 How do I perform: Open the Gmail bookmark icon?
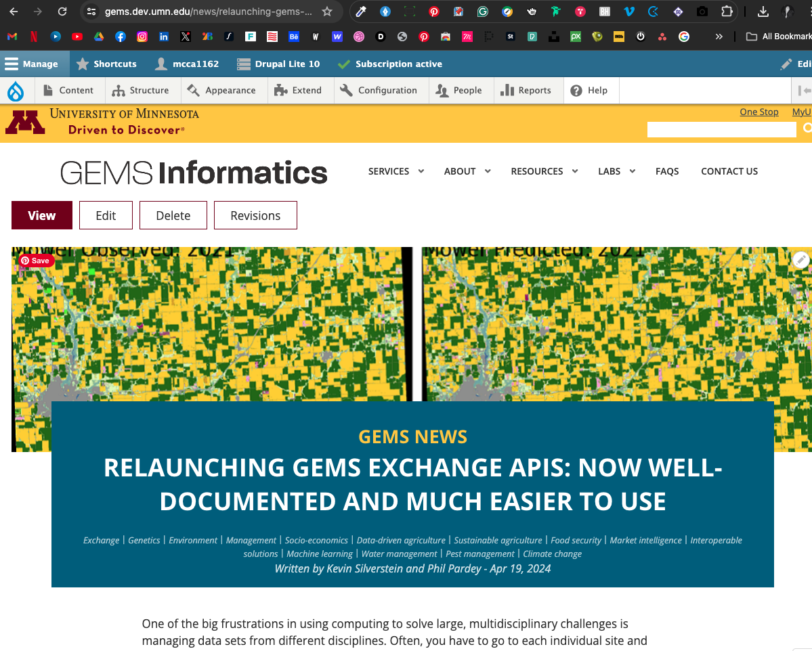12,37
